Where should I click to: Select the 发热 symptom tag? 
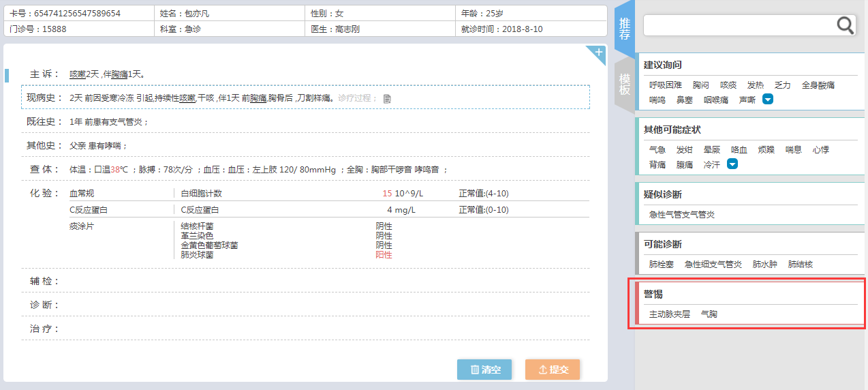[756, 85]
